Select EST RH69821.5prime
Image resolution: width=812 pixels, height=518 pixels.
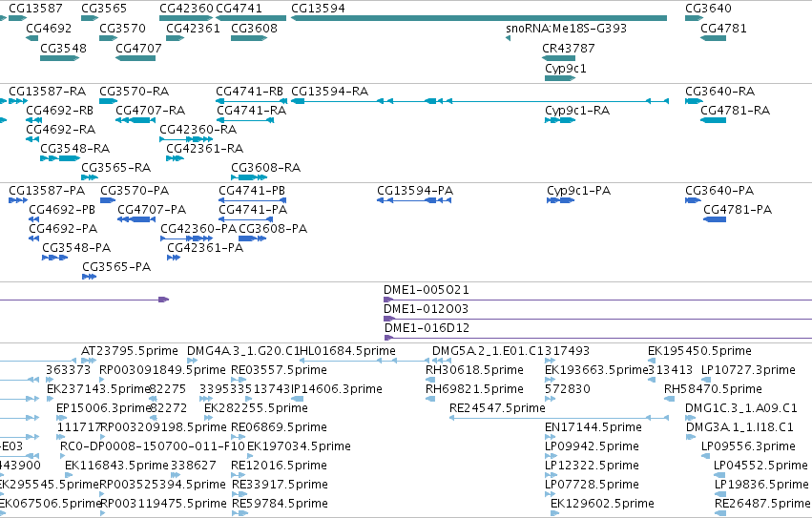[430, 399]
